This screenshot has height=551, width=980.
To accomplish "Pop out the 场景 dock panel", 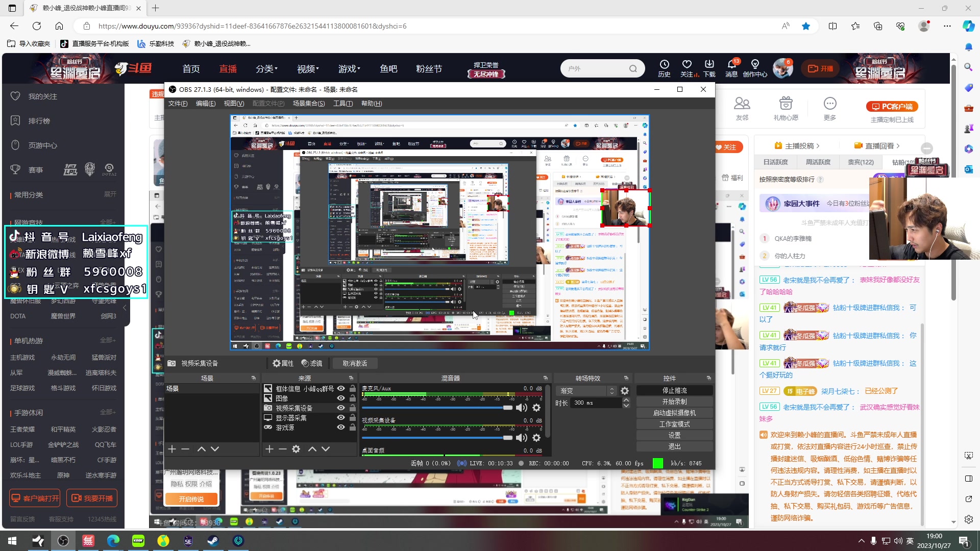I will click(254, 378).
